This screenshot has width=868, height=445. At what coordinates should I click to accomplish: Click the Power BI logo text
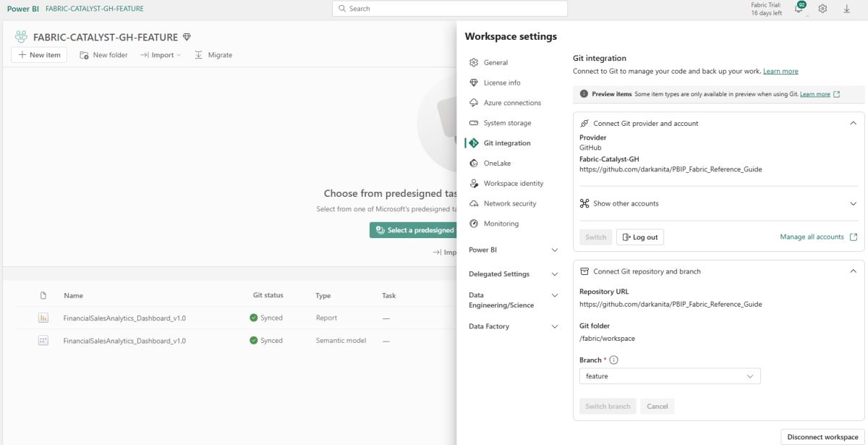tap(23, 9)
